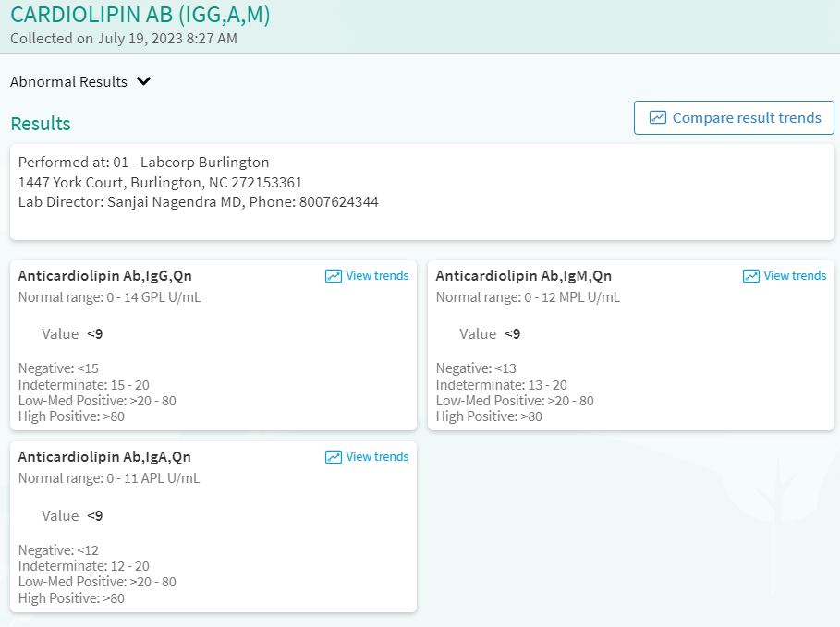Click trend chart icon on IgG card
The image size is (840, 627).
[x=334, y=276]
